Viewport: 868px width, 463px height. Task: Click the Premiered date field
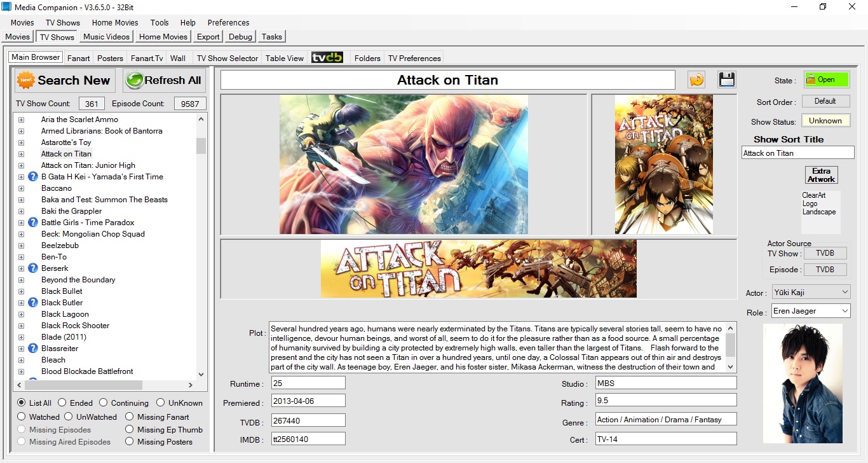coord(308,402)
